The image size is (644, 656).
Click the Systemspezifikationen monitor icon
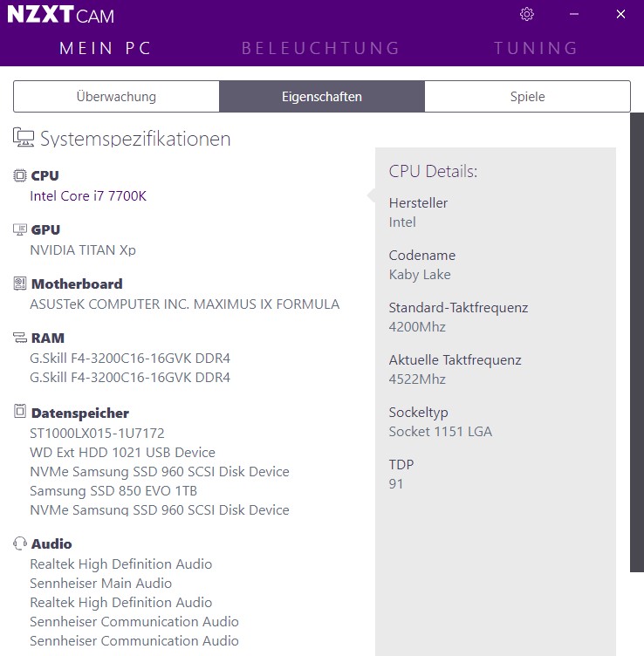[24, 137]
